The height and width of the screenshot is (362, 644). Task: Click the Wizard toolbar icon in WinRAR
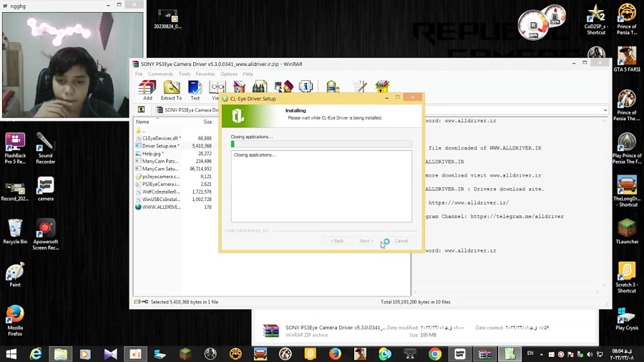click(284, 87)
